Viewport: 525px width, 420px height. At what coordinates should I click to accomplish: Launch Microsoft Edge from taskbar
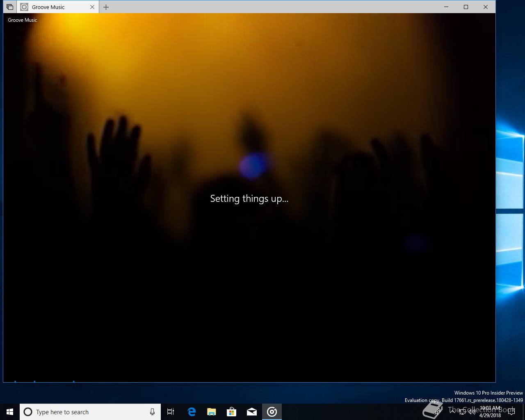[191, 412]
